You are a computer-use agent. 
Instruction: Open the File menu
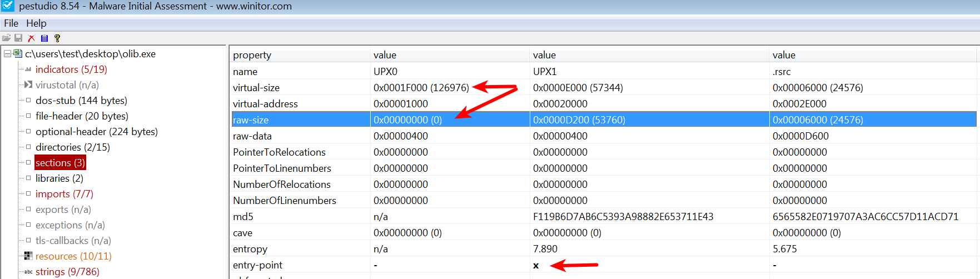tap(11, 23)
